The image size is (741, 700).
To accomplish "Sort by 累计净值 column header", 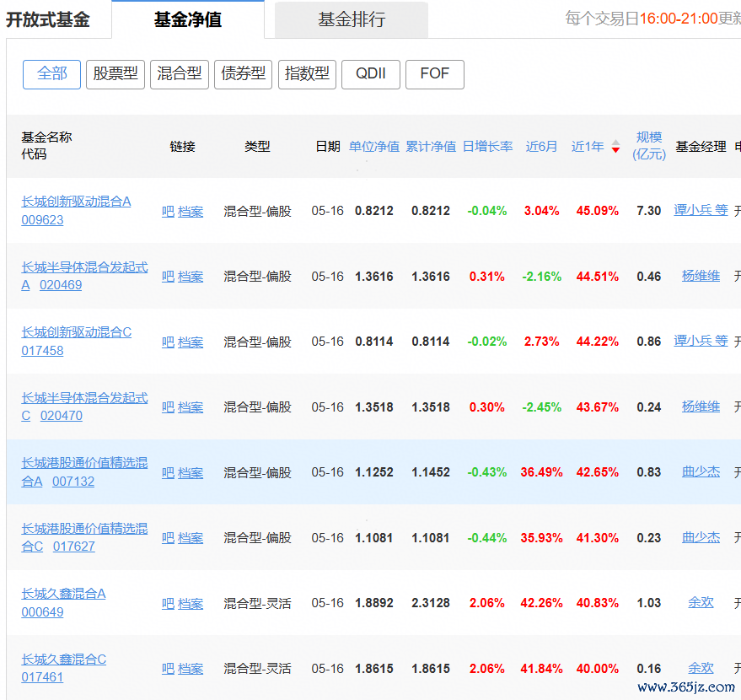I will coord(431,147).
